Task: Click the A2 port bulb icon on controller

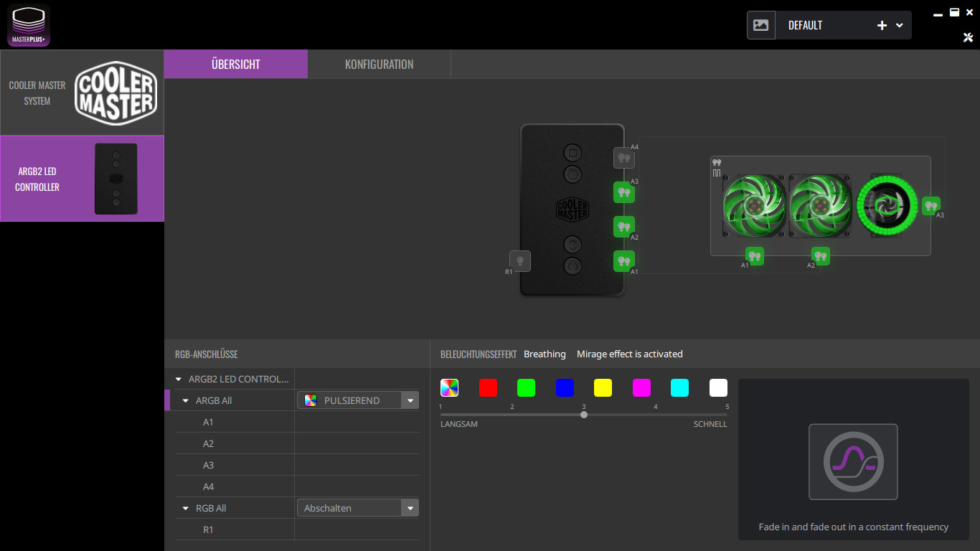Action: [623, 227]
